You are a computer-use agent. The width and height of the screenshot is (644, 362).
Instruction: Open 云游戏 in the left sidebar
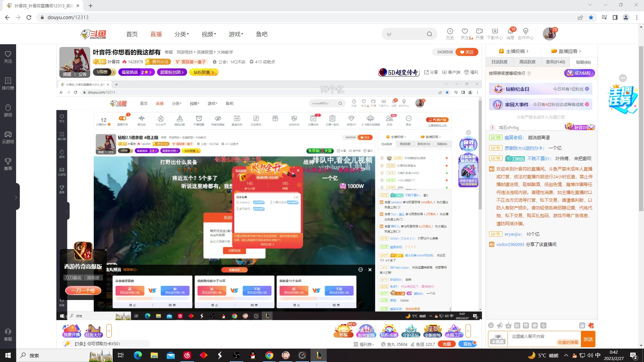click(8, 137)
